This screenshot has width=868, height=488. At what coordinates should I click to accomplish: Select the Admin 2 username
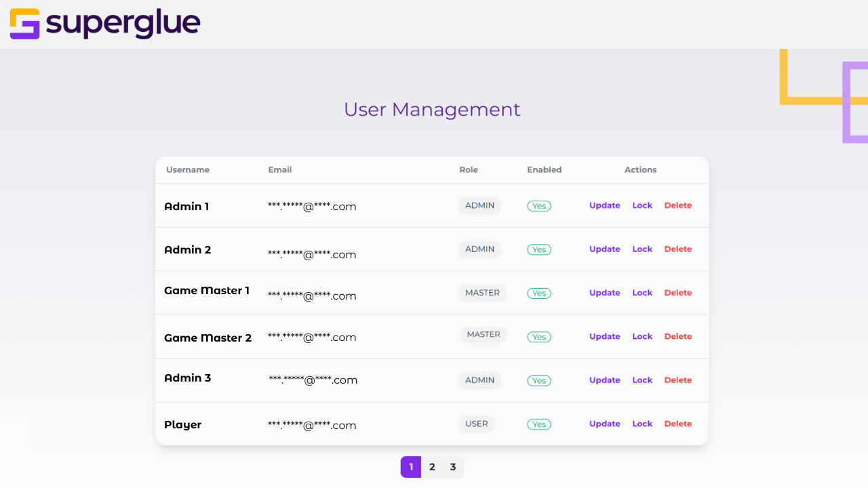click(x=188, y=250)
